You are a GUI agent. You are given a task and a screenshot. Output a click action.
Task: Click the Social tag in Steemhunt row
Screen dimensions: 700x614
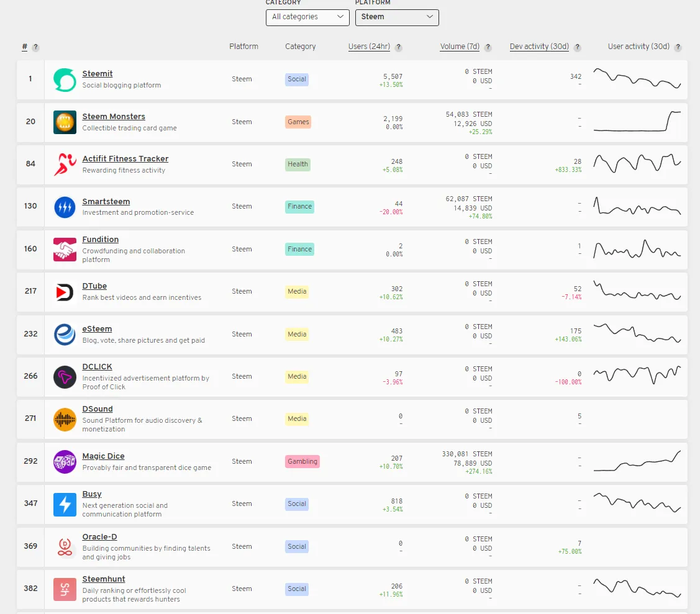(297, 589)
